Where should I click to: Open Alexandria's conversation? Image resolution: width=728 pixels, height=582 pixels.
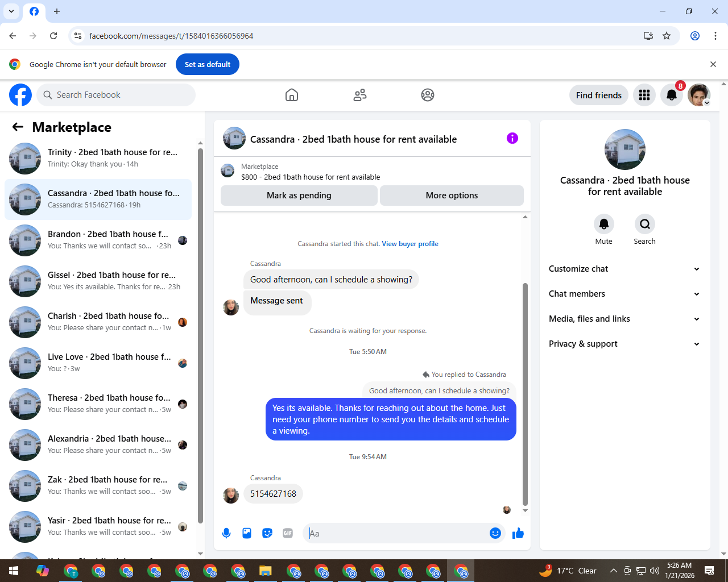pos(98,445)
